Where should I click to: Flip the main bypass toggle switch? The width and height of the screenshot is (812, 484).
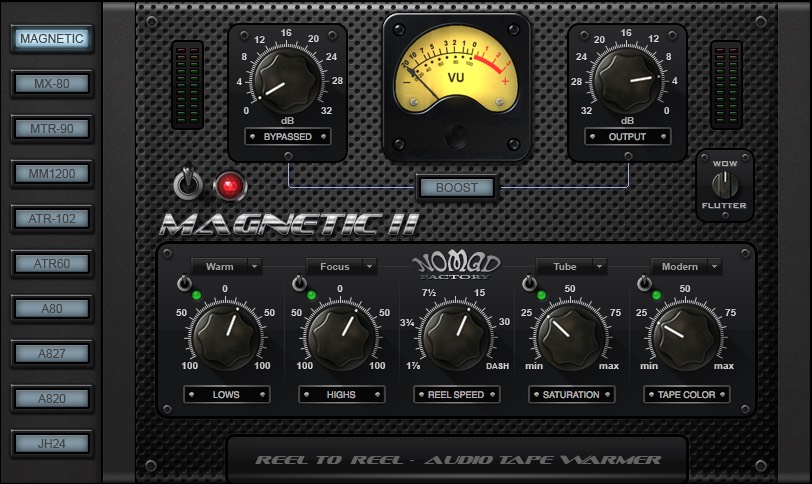[187, 183]
